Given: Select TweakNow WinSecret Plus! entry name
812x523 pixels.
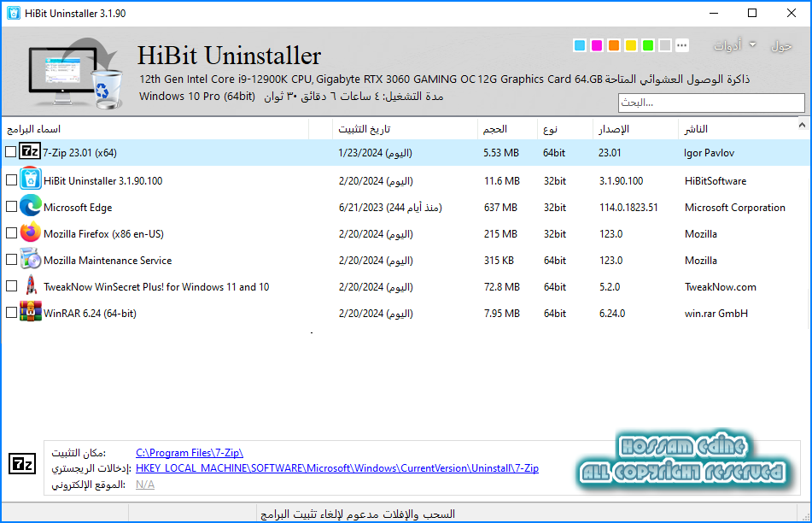Looking at the screenshot, I should 156,286.
